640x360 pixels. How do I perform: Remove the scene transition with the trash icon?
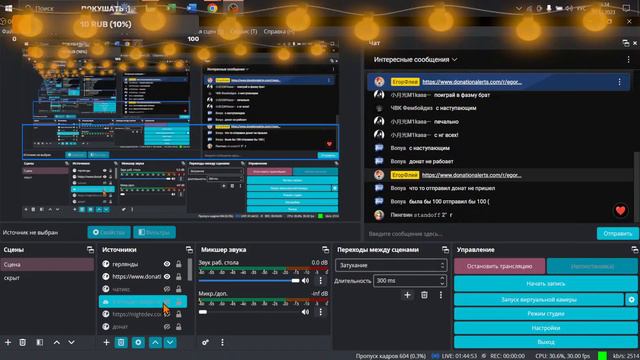[x=424, y=295]
